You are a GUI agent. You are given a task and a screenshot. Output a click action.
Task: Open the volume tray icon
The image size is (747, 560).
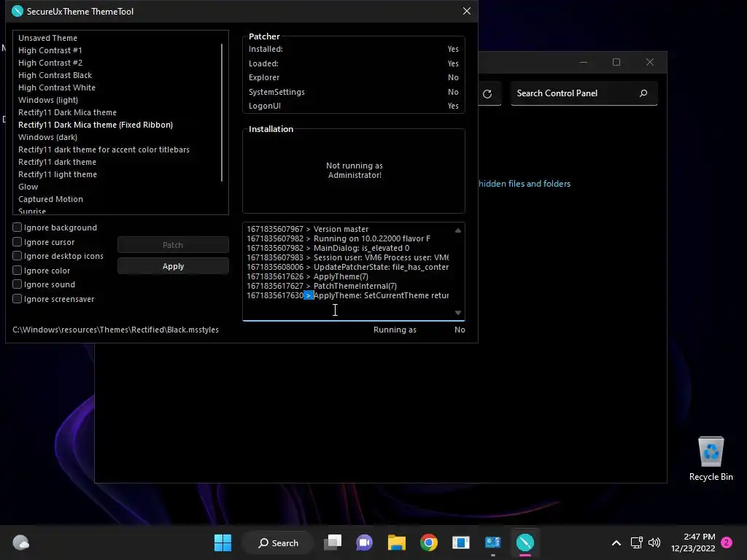(x=654, y=542)
